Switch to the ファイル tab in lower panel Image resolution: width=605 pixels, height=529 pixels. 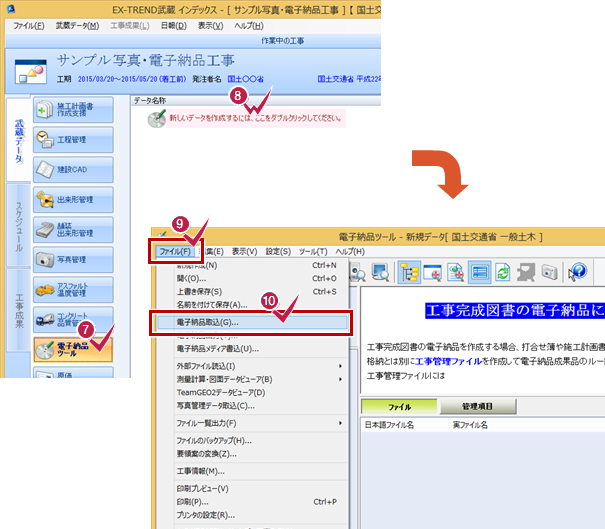[399, 406]
